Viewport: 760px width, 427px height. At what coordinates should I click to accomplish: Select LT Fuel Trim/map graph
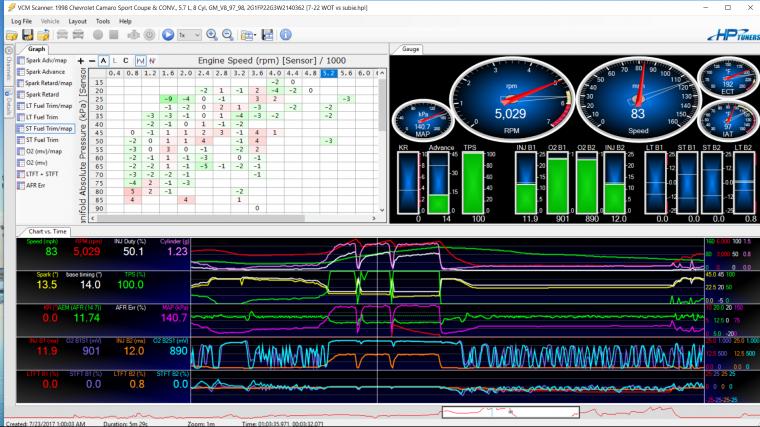[x=48, y=106]
